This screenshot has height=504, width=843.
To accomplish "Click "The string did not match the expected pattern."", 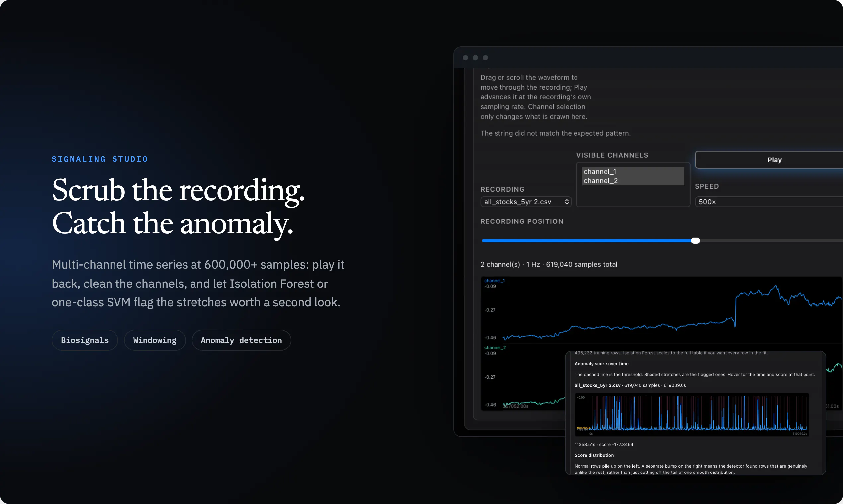I will click(556, 133).
